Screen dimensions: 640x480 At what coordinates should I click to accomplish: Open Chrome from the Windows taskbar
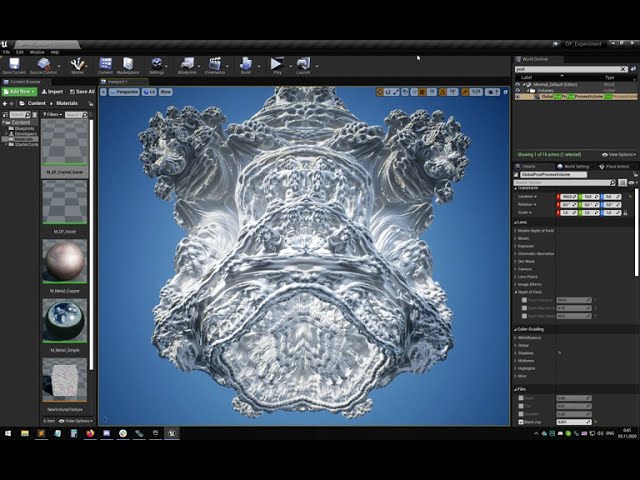pyautogui.click(x=123, y=433)
